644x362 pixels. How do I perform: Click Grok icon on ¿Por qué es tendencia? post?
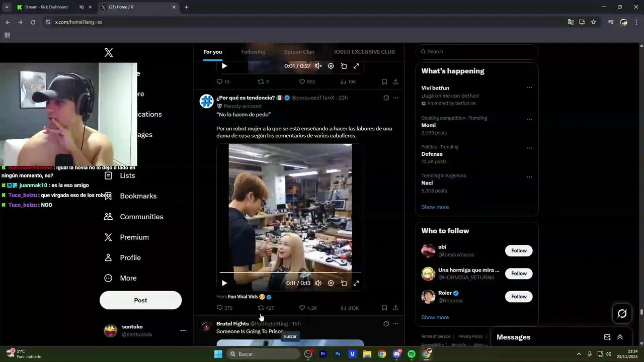pos(386,98)
